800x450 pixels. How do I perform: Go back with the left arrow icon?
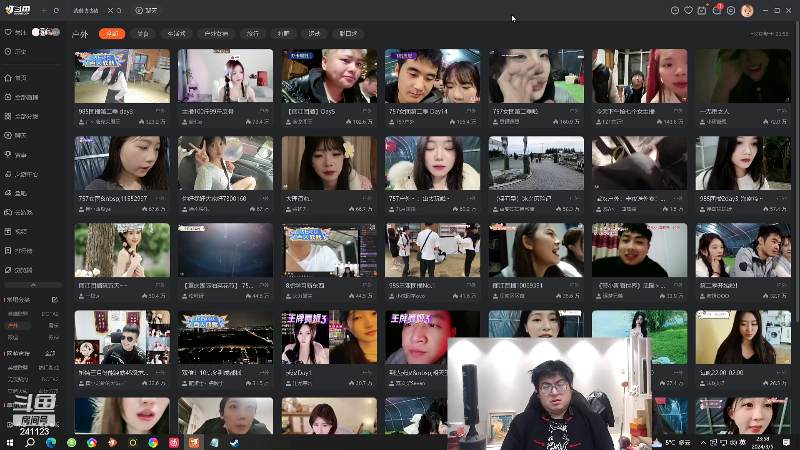(x=44, y=10)
